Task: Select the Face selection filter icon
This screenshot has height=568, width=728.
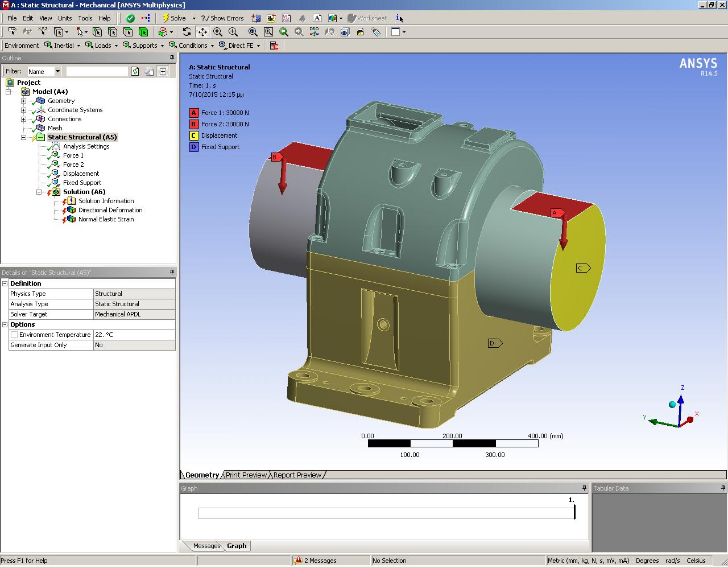Action: point(128,32)
